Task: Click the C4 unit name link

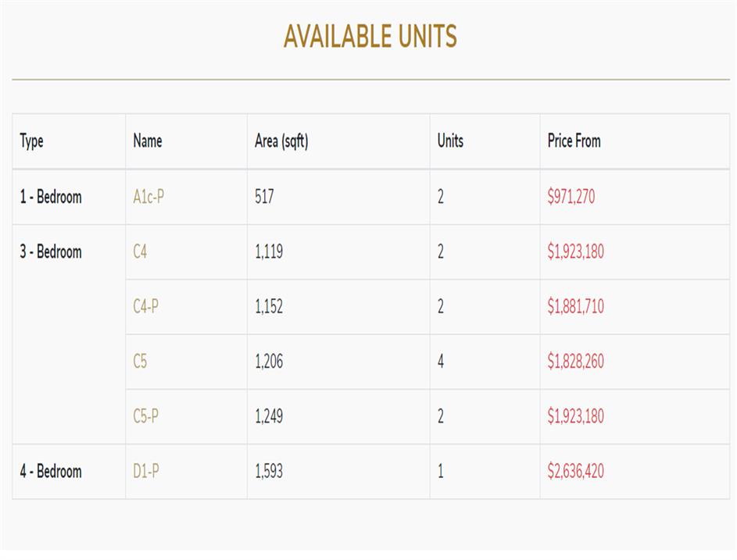Action: pyautogui.click(x=140, y=251)
